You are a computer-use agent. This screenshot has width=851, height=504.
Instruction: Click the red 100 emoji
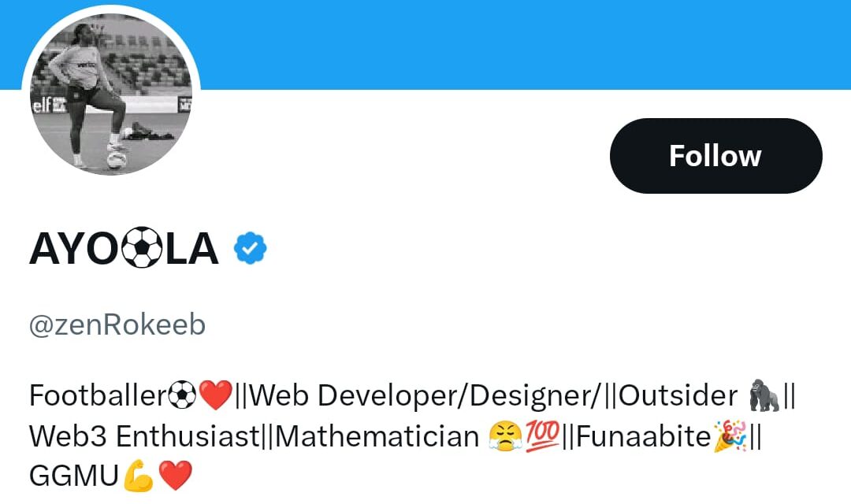point(542,435)
